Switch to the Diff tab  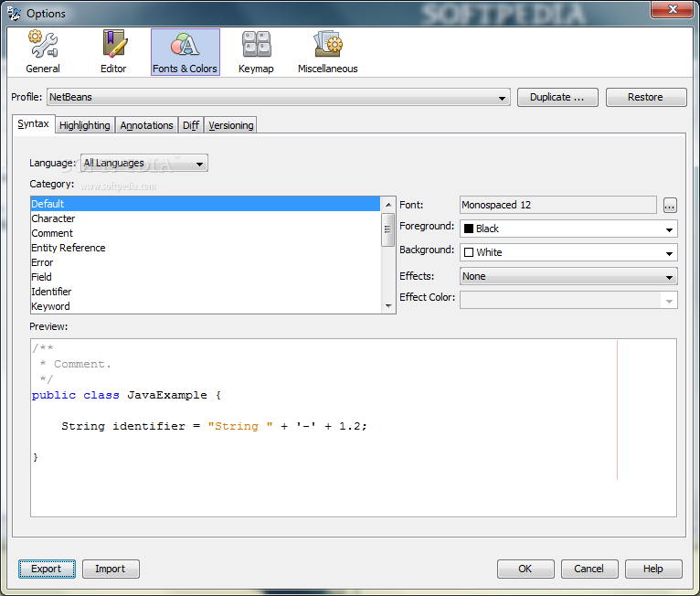tap(191, 125)
